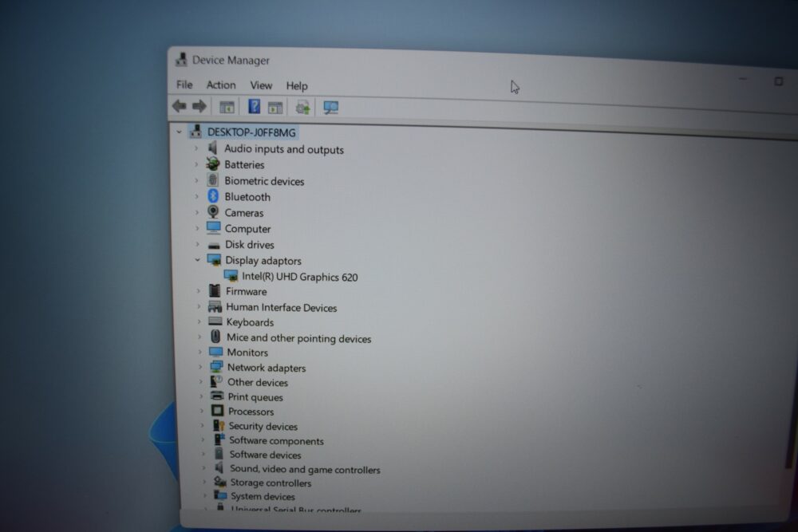Image resolution: width=798 pixels, height=532 pixels.
Task: Click the Scan for hardware changes monitor icon
Action: click(331, 108)
